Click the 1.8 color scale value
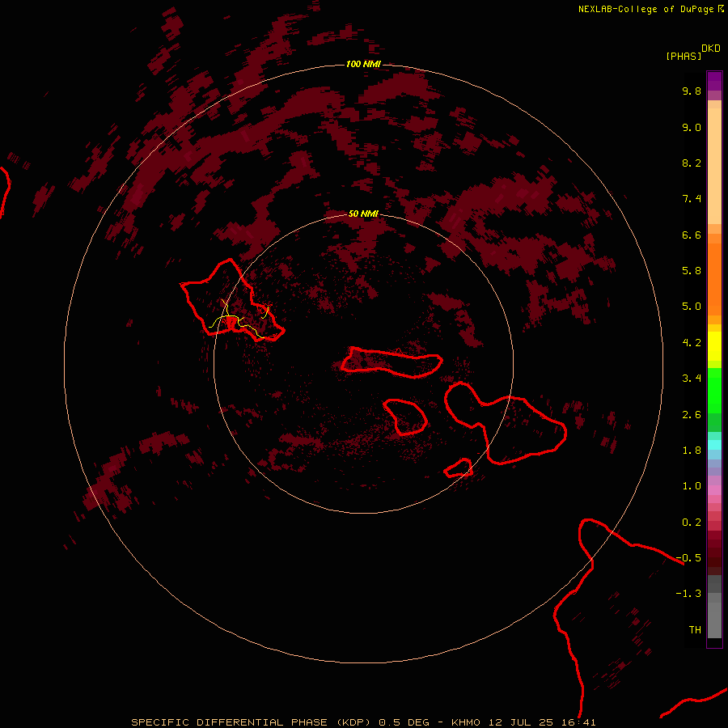728x728 pixels. click(x=692, y=451)
